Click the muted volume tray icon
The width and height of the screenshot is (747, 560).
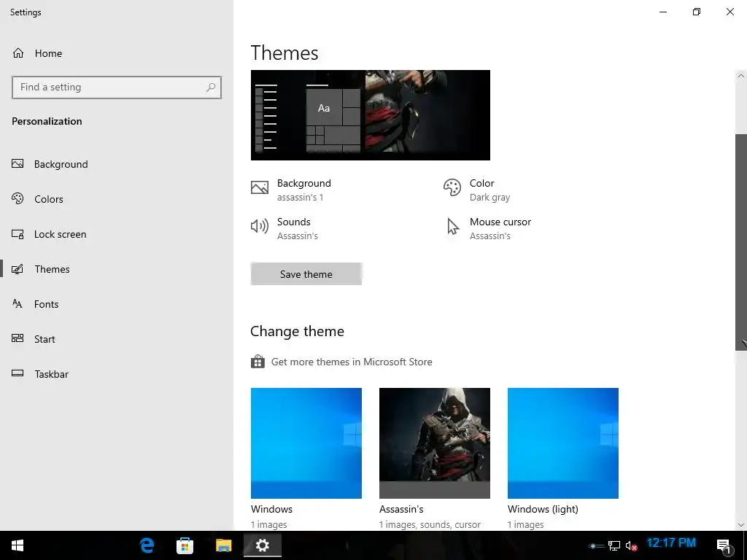[x=631, y=545]
